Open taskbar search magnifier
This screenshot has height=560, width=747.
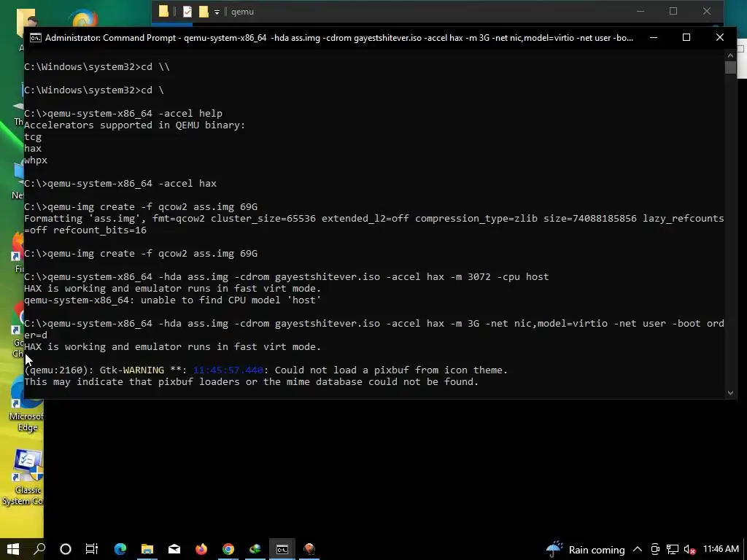click(x=39, y=549)
